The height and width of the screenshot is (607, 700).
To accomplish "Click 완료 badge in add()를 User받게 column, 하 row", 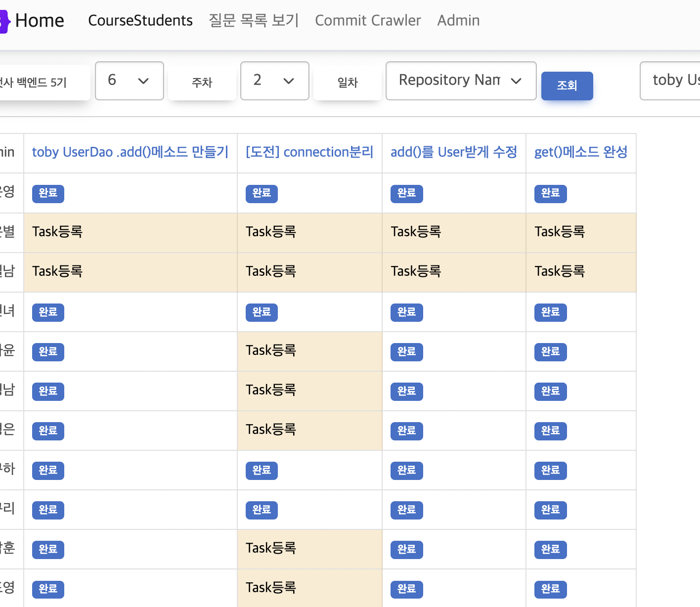I will 406,471.
